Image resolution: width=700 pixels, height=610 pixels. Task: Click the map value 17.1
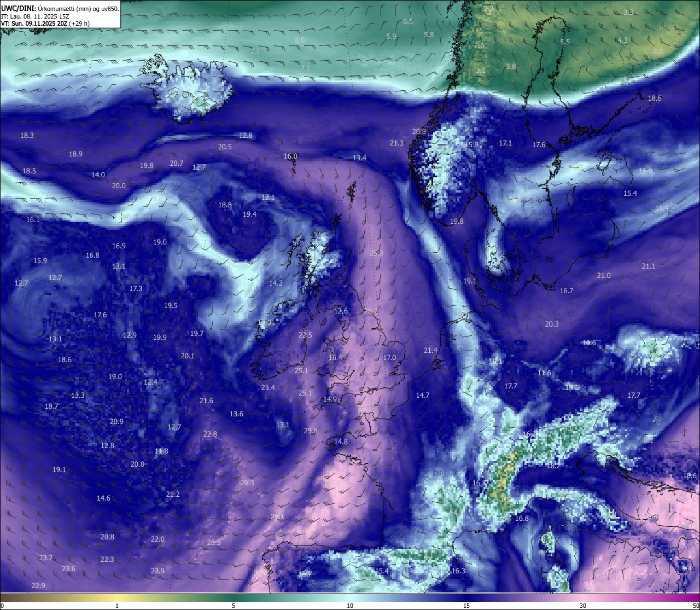click(x=505, y=143)
